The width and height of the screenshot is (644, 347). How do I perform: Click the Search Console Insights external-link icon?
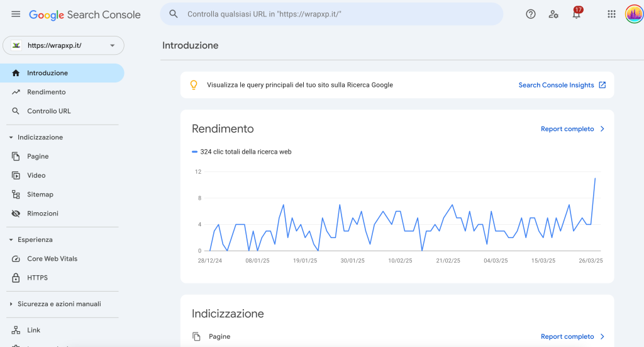[602, 85]
